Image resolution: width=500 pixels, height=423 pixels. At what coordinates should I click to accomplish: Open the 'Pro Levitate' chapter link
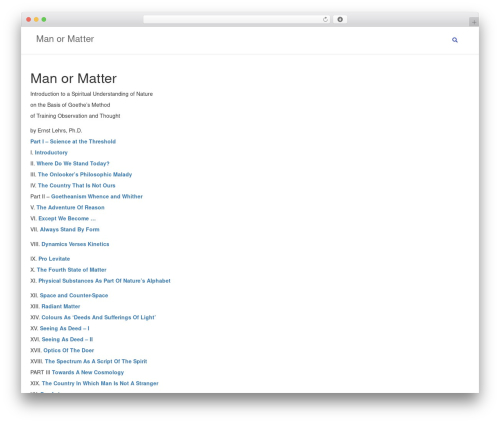pyautogui.click(x=54, y=259)
